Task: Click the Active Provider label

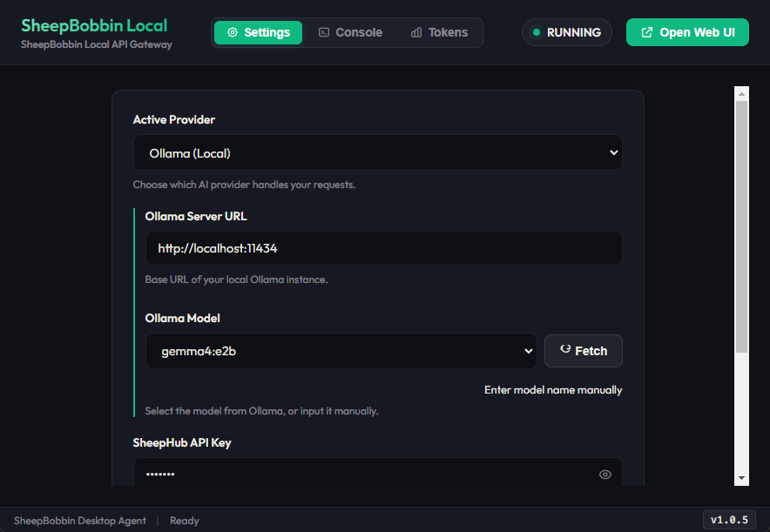Action: coord(174,120)
